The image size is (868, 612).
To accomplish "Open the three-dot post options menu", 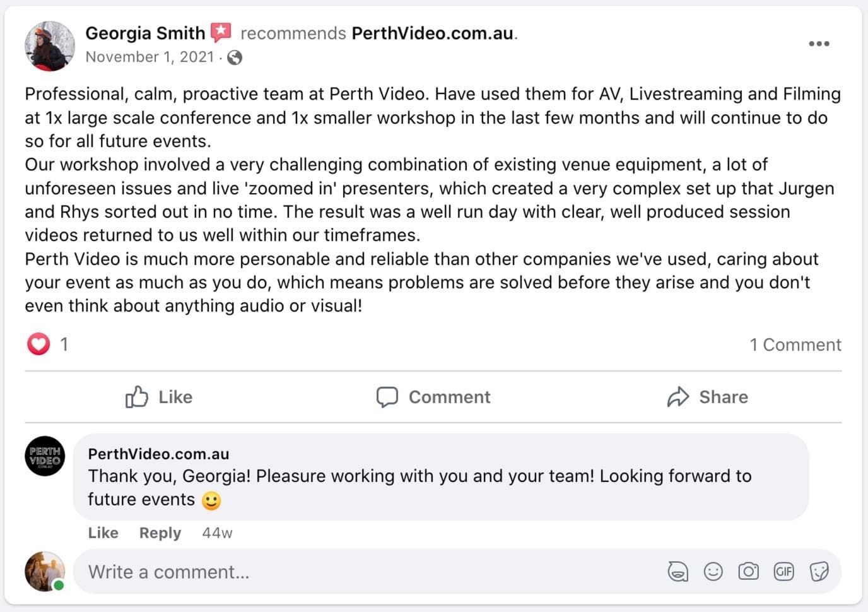I will coord(819,44).
